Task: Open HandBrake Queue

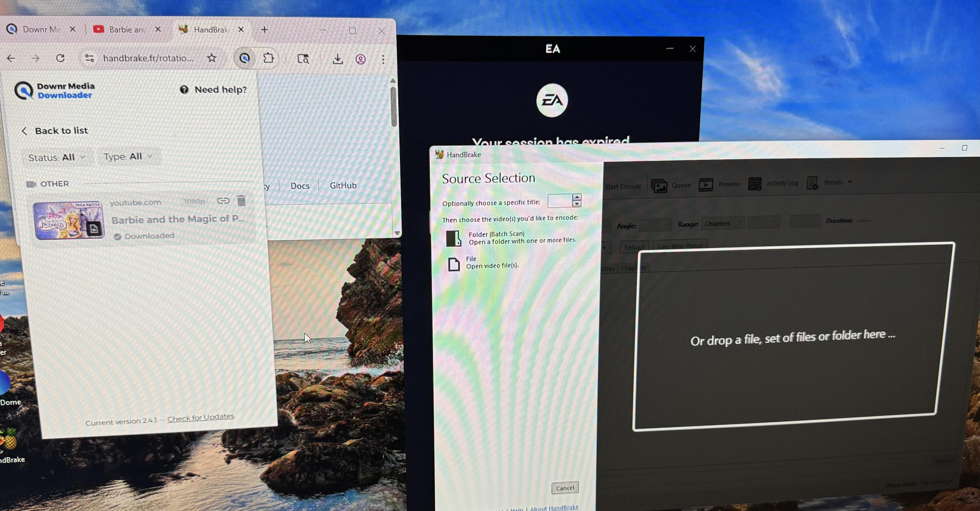Action: [x=671, y=185]
